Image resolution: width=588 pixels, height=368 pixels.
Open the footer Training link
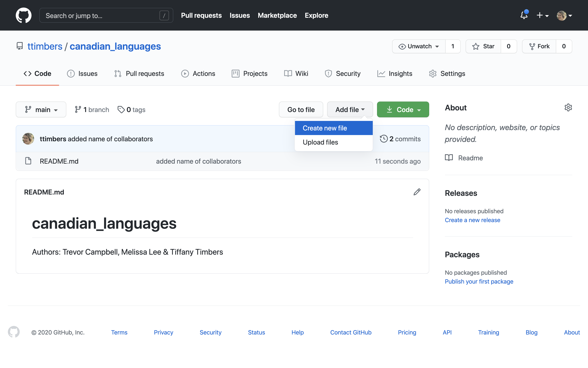[x=488, y=332]
